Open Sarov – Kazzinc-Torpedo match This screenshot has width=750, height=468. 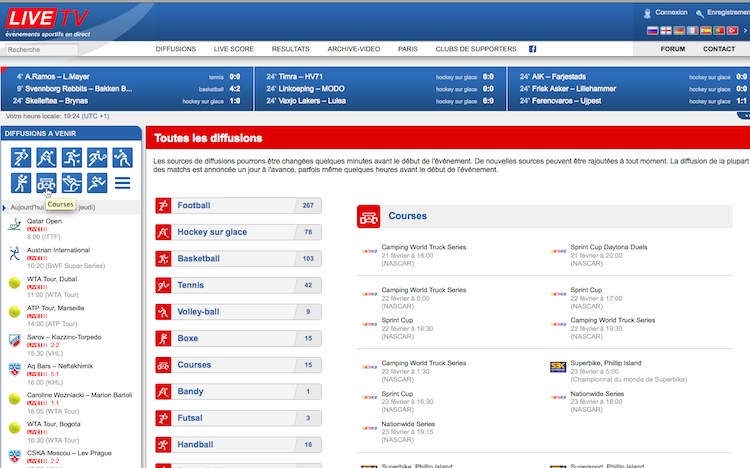[64, 337]
